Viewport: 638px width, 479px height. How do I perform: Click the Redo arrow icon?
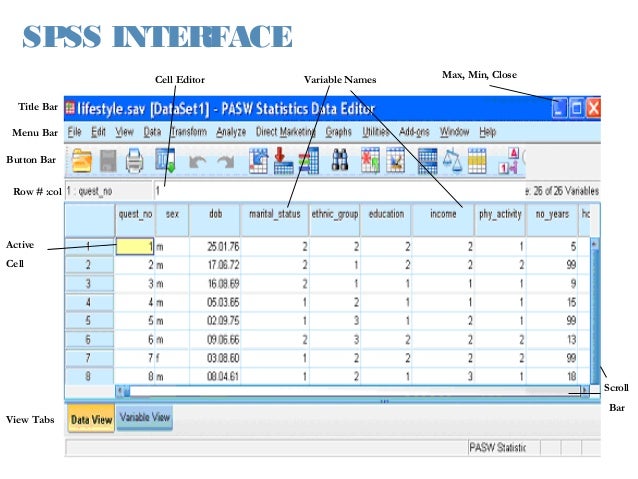(x=226, y=162)
